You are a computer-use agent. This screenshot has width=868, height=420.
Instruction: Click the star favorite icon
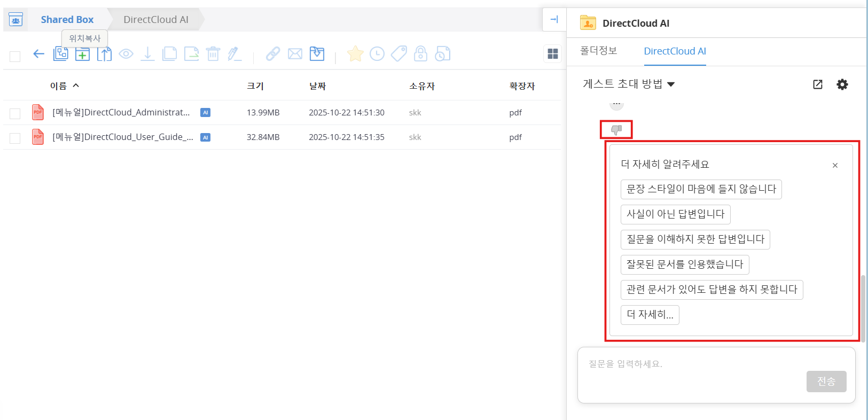click(x=355, y=54)
